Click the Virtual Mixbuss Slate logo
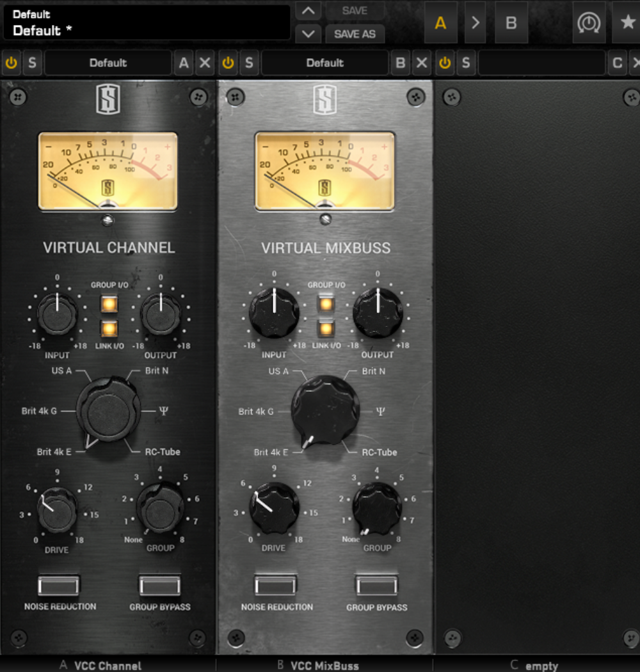This screenshot has height=672, width=640. 324,100
